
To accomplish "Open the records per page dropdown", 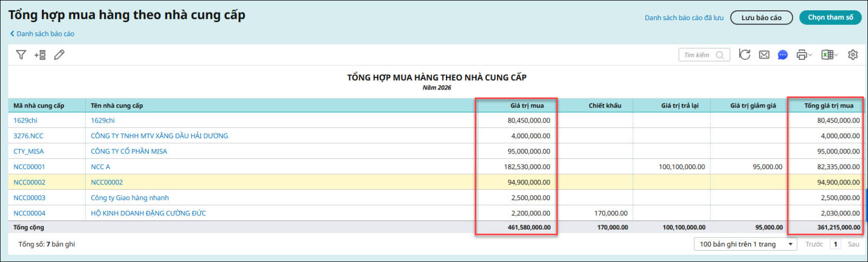I will pos(745,244).
